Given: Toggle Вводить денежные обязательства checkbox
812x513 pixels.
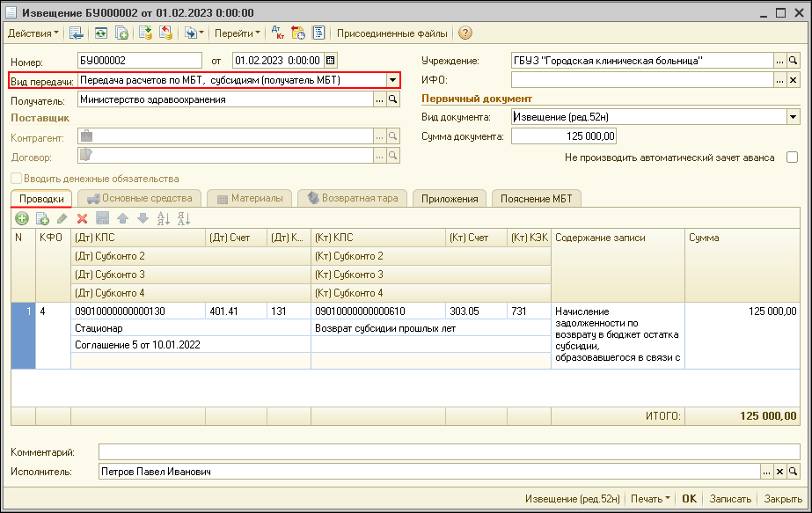Looking at the screenshot, I should (x=17, y=179).
